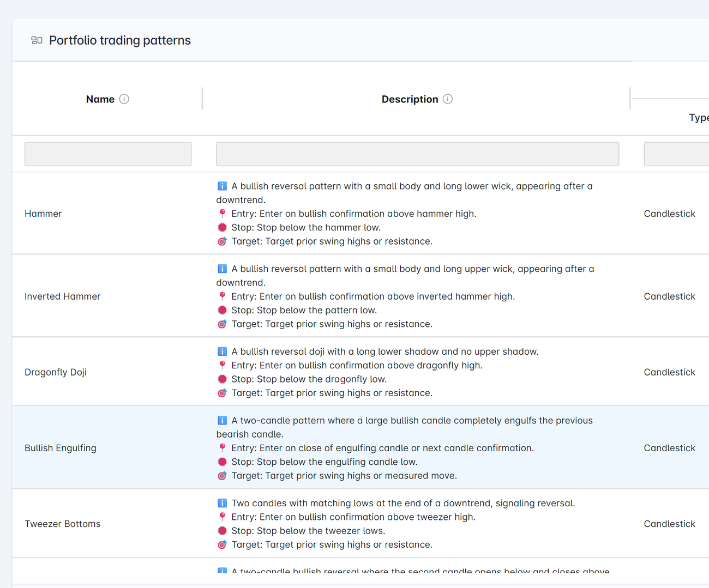Click the pushpin icon in Tweezer Bottoms row

click(222, 517)
